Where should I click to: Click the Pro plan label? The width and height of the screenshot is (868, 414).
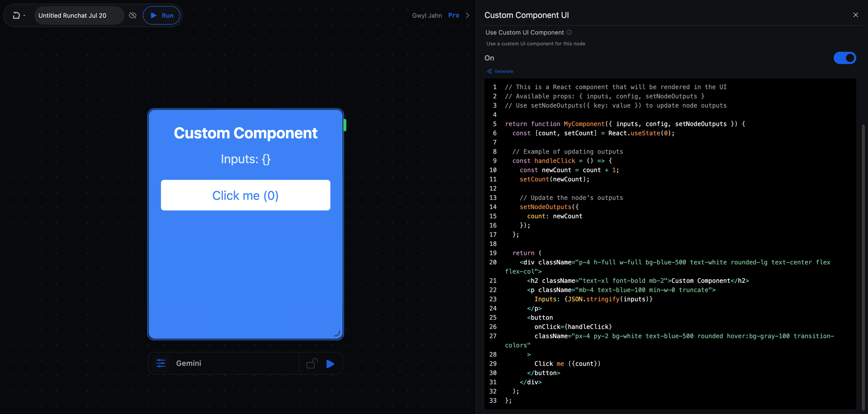coord(453,16)
